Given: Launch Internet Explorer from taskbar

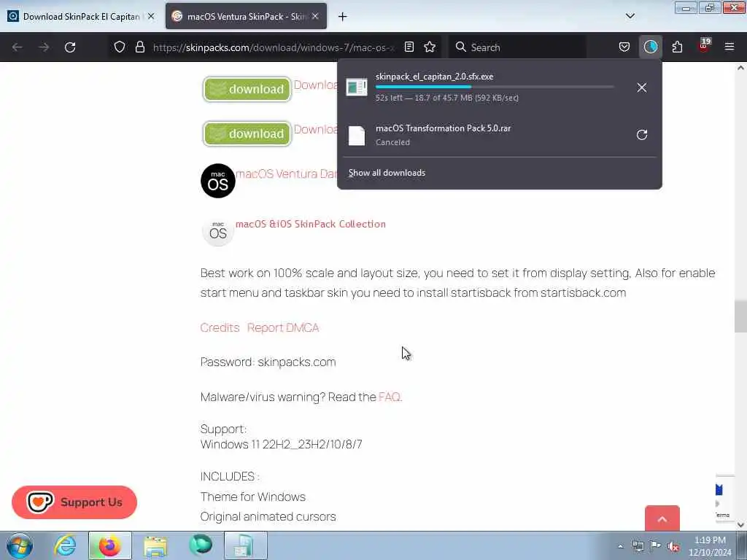Looking at the screenshot, I should [65, 545].
